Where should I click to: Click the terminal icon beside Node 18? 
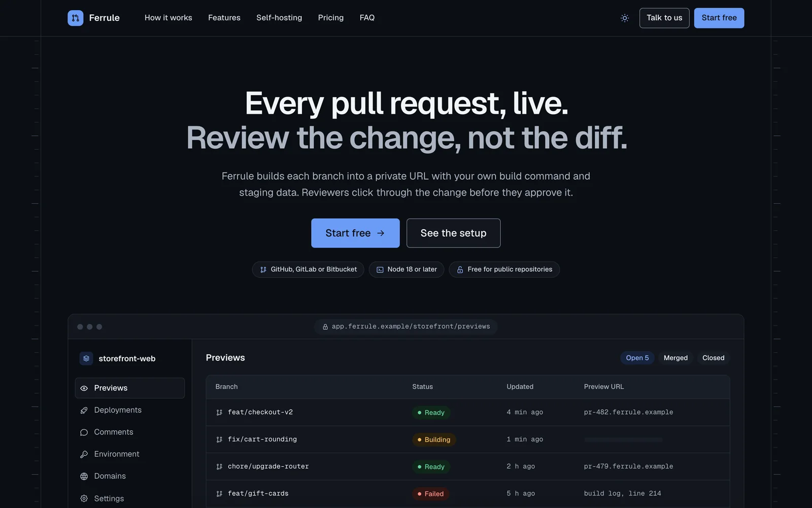click(x=380, y=270)
